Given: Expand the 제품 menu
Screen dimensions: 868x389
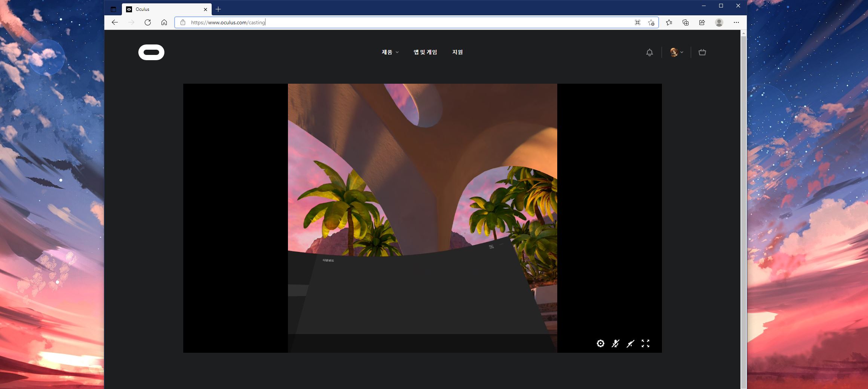Looking at the screenshot, I should pos(390,52).
